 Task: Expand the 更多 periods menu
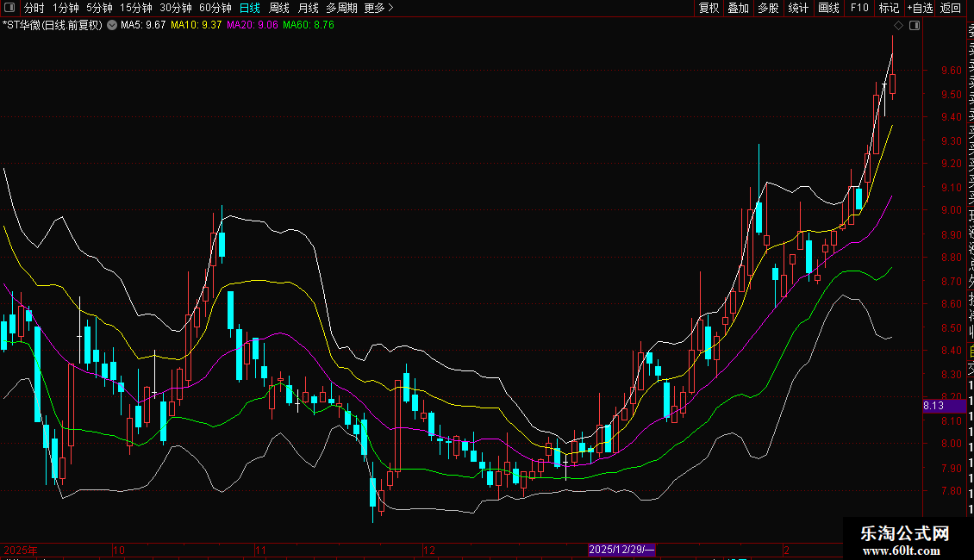point(379,8)
